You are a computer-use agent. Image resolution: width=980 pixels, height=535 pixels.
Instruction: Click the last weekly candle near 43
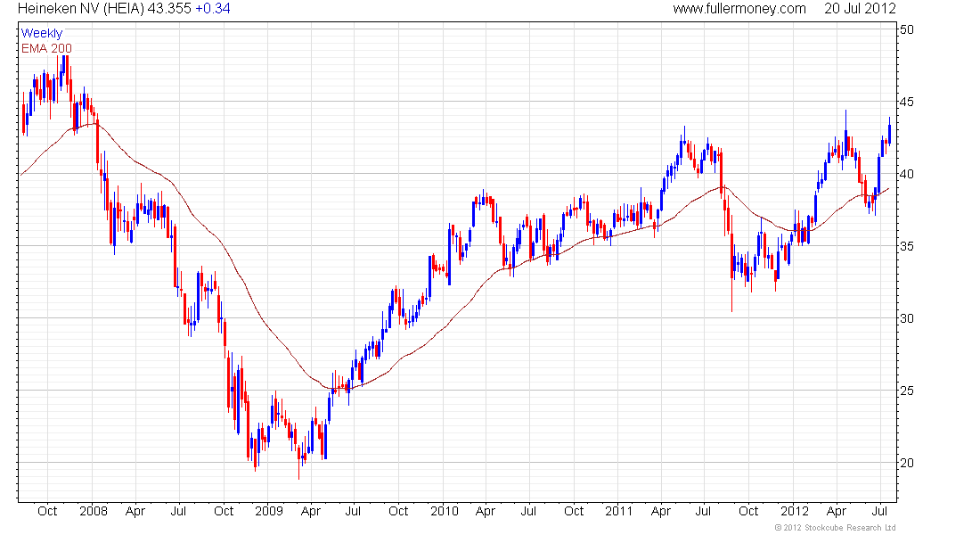tap(889, 132)
